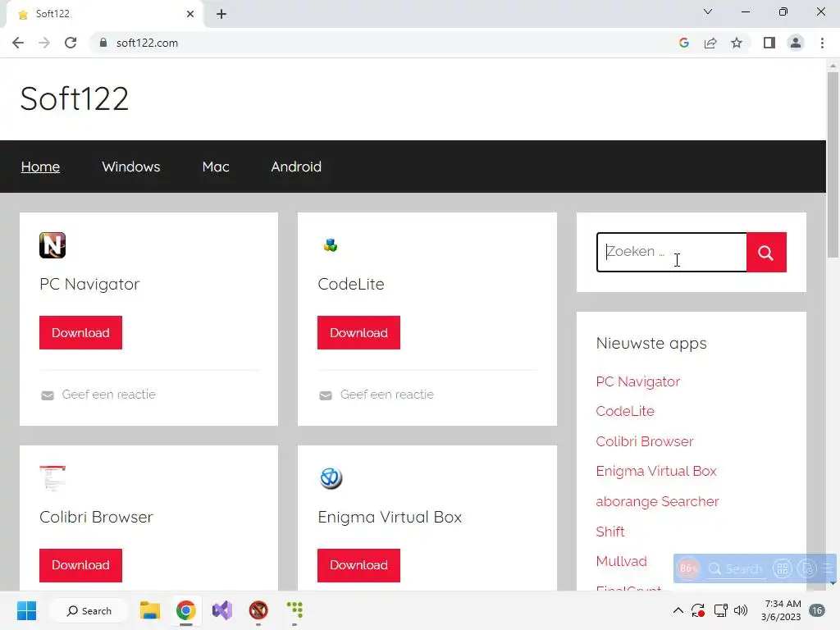Toggle the browser side panel icon
The image size is (840, 630).
click(769, 43)
